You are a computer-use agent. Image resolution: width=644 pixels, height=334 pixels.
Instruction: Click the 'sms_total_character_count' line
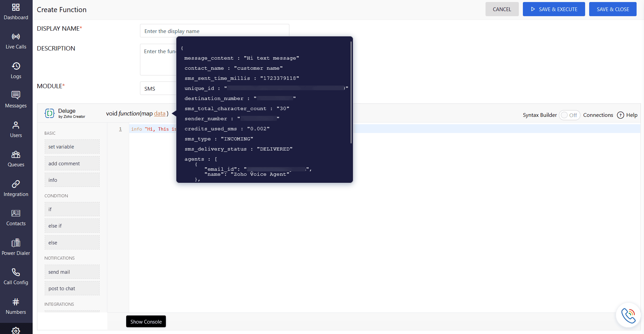click(237, 109)
